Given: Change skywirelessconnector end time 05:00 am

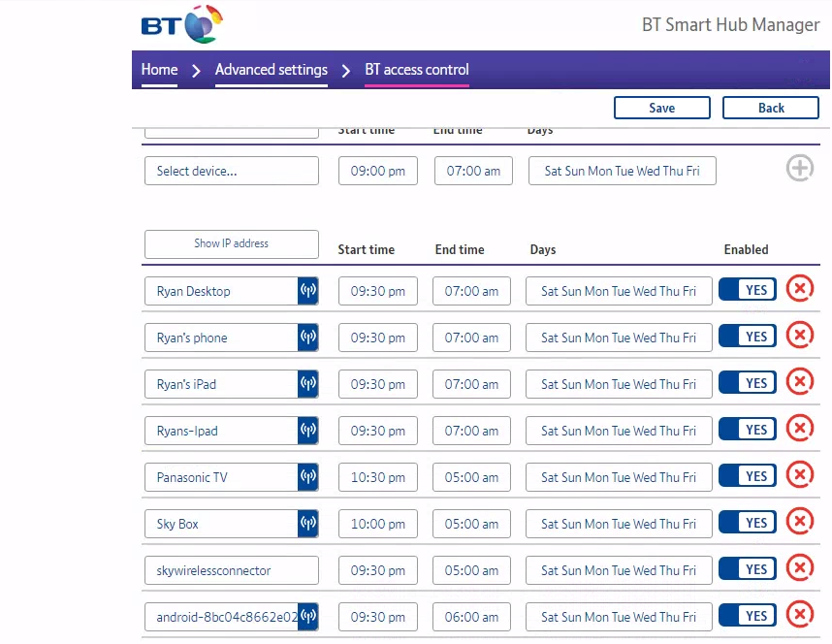Looking at the screenshot, I should pos(471,570).
